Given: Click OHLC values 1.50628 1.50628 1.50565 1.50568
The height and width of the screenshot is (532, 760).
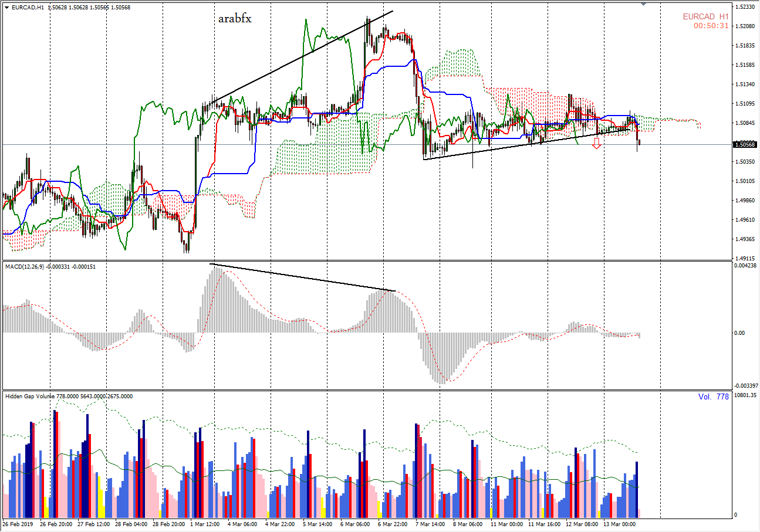Looking at the screenshot, I should coord(88,8).
